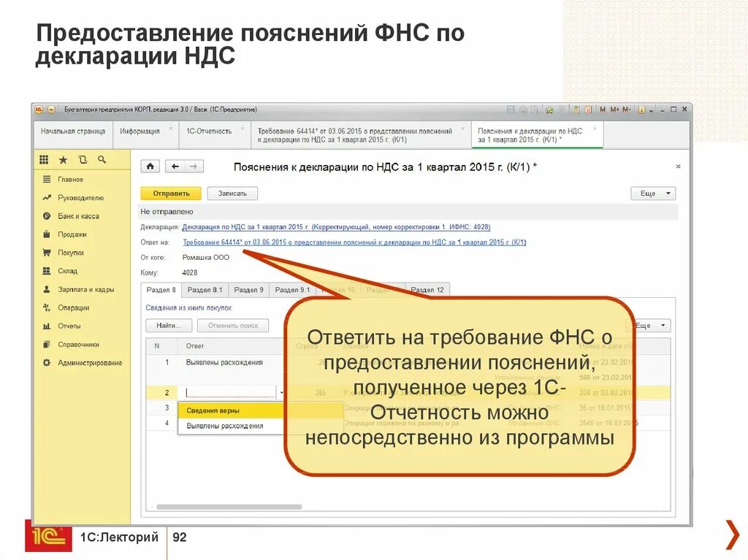Close the Информация tab
Viewport: 748px width, 560px height.
coord(171,129)
